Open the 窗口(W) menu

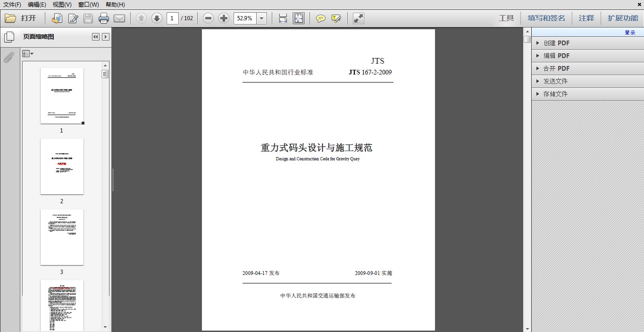89,4
